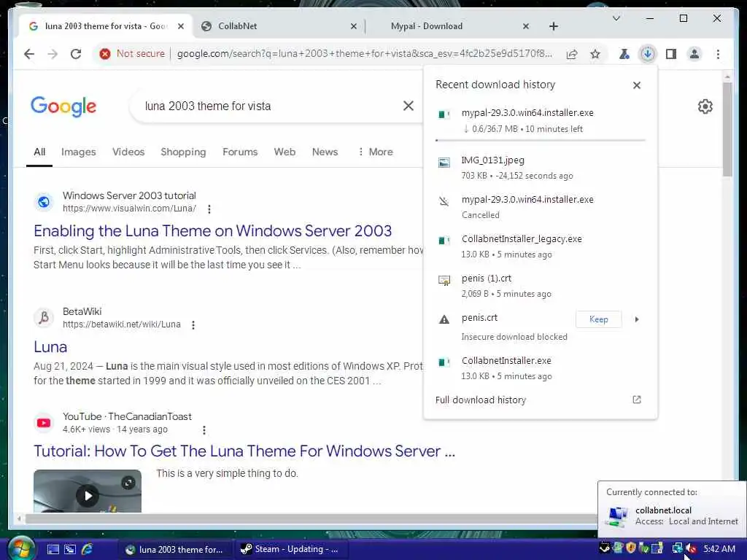Play the YouTube video thumbnail

88,495
